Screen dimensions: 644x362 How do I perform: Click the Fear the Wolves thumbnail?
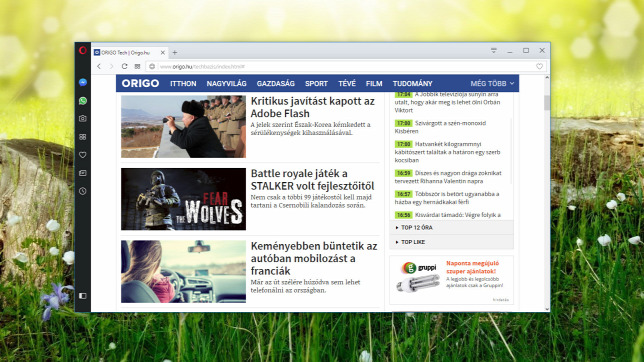pos(183,199)
